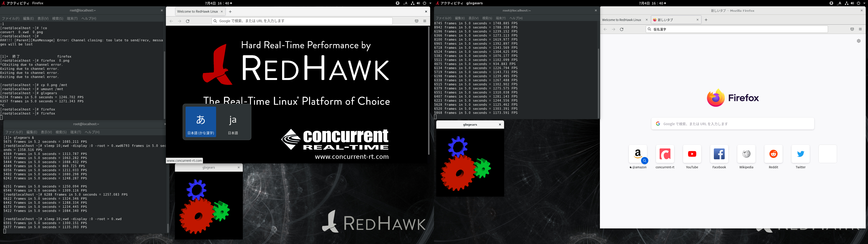
Task: Save to Pocket in RedHawk welcome window
Action: point(416,21)
